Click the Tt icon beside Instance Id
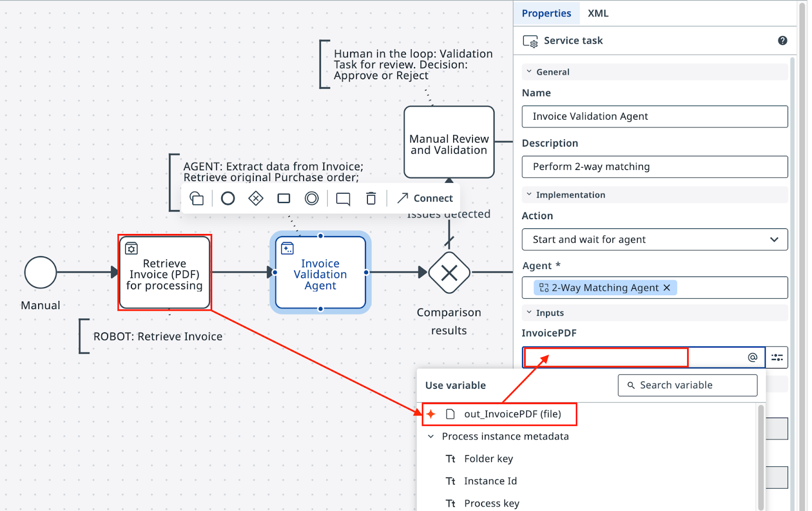This screenshot has width=812, height=511. 451,481
